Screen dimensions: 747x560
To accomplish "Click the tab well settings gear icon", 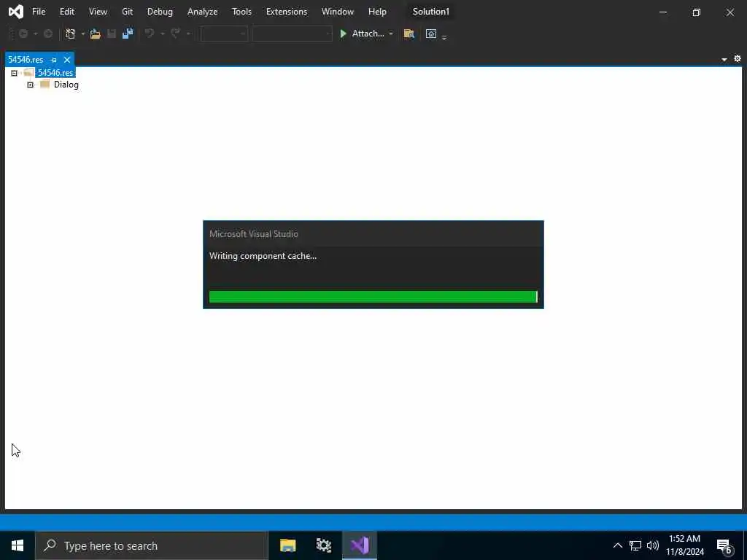I will (738, 58).
